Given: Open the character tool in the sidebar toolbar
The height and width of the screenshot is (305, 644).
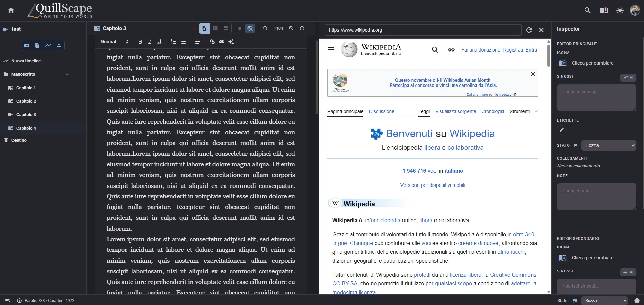Looking at the screenshot, I should tap(59, 45).
